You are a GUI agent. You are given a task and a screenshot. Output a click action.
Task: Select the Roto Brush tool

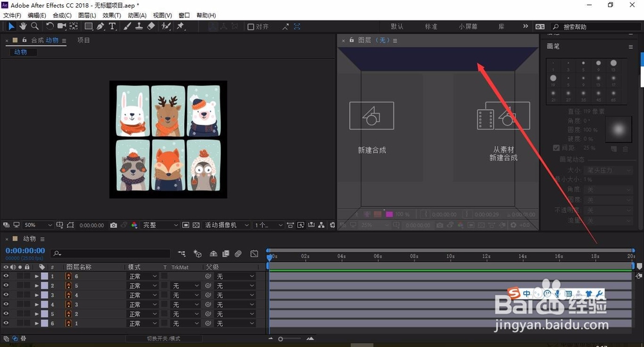(166, 26)
